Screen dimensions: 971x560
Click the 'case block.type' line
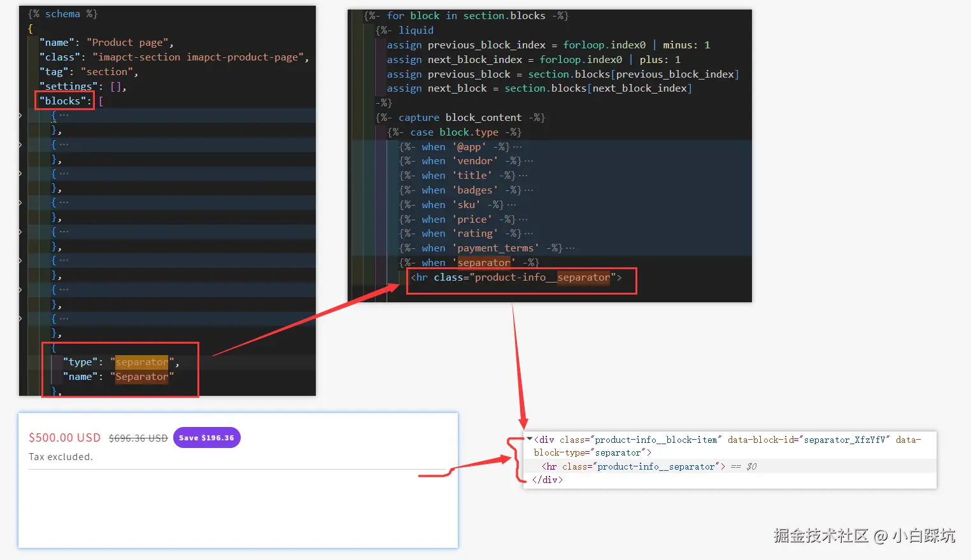(454, 132)
